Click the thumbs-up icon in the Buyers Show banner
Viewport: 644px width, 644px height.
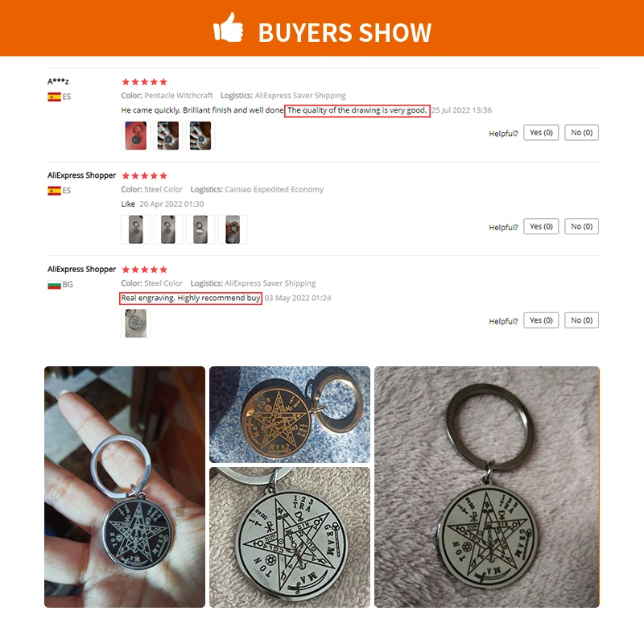tap(229, 27)
